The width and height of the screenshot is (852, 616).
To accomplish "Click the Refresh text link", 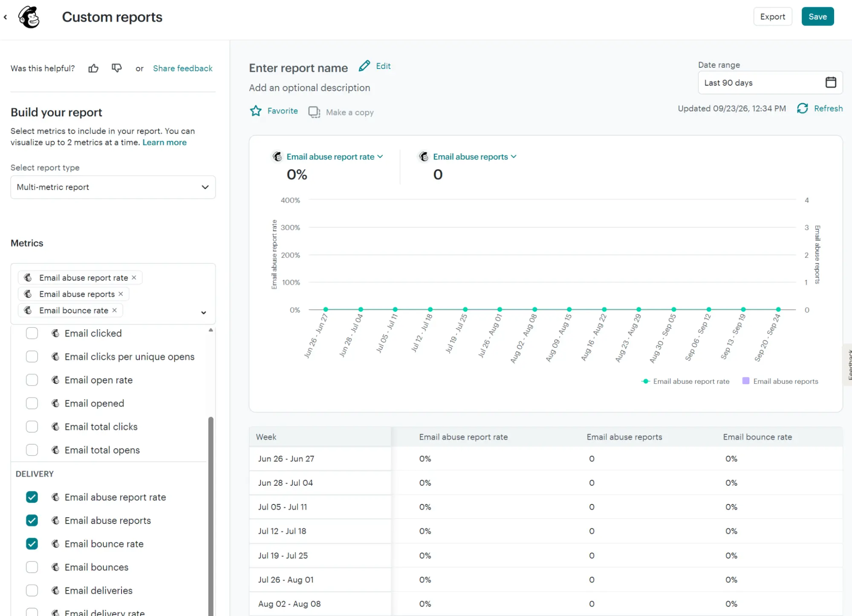I will (x=828, y=108).
